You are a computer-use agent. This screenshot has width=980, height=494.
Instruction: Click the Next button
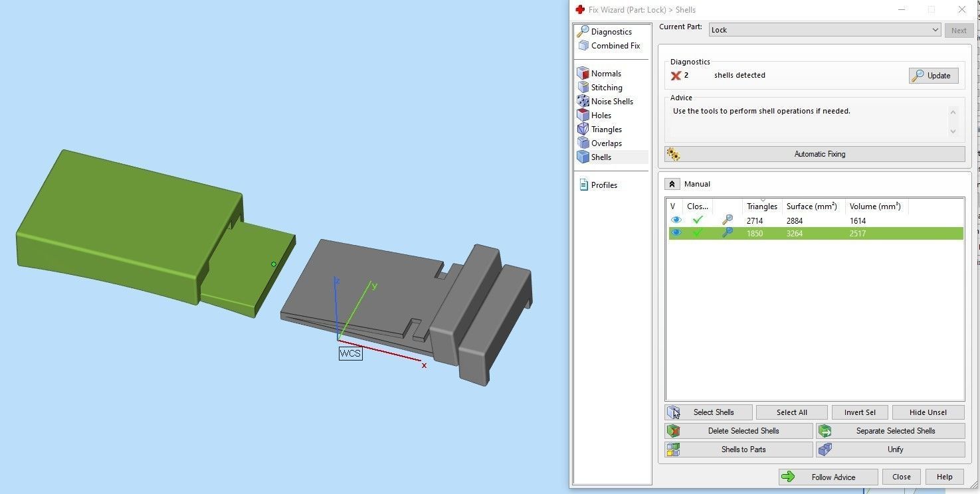tap(959, 30)
